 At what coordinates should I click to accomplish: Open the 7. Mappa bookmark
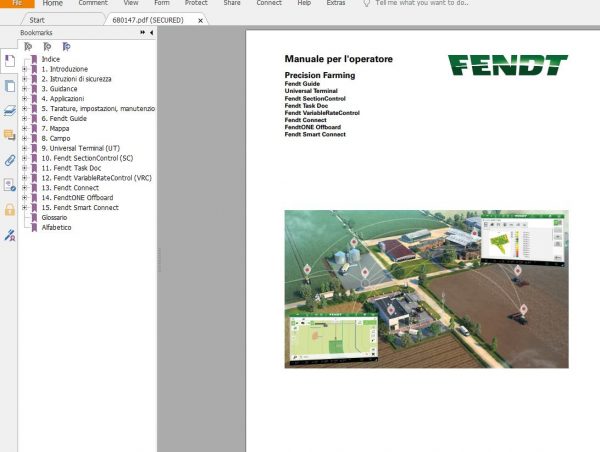tap(55, 129)
